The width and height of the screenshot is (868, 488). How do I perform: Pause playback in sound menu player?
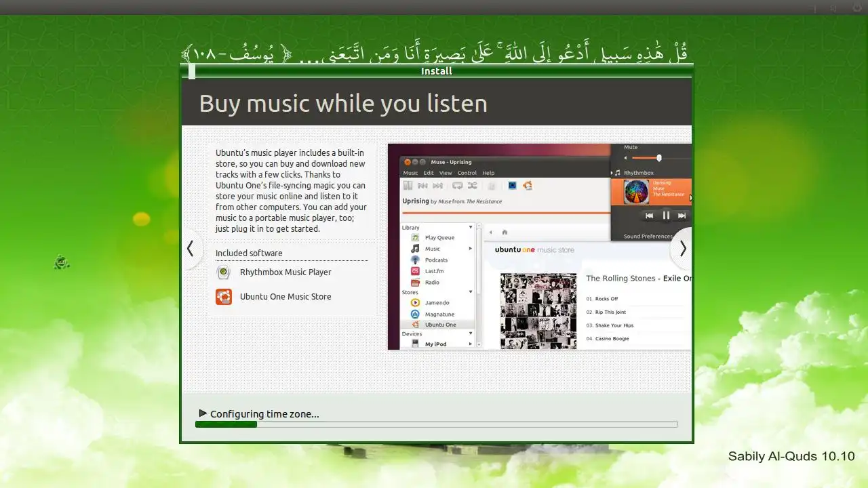pos(666,216)
